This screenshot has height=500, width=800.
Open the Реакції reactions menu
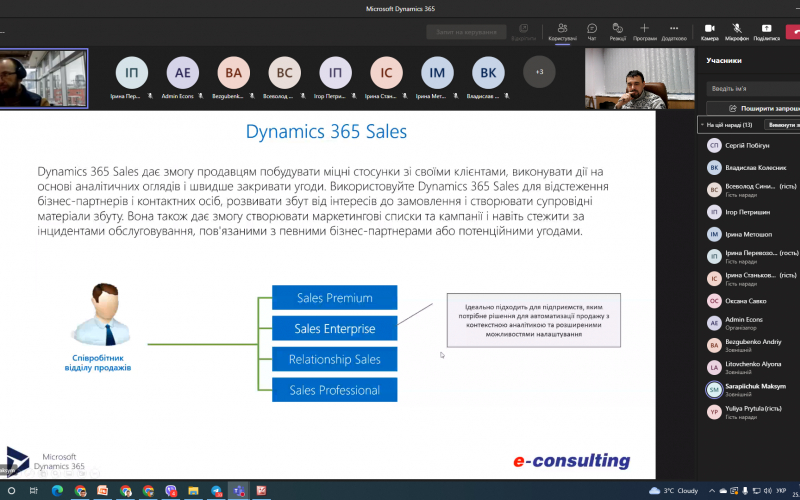(x=617, y=32)
